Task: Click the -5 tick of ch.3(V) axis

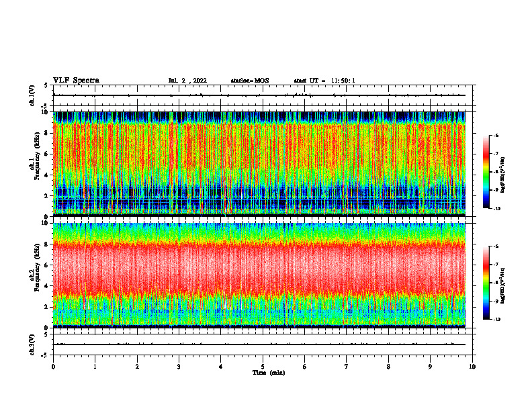Action: click(45, 355)
